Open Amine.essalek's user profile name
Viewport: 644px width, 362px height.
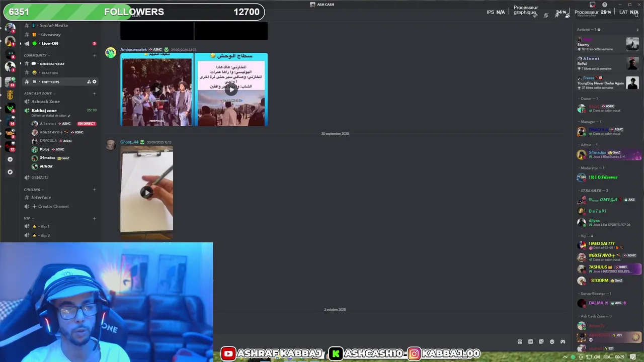(x=133, y=50)
